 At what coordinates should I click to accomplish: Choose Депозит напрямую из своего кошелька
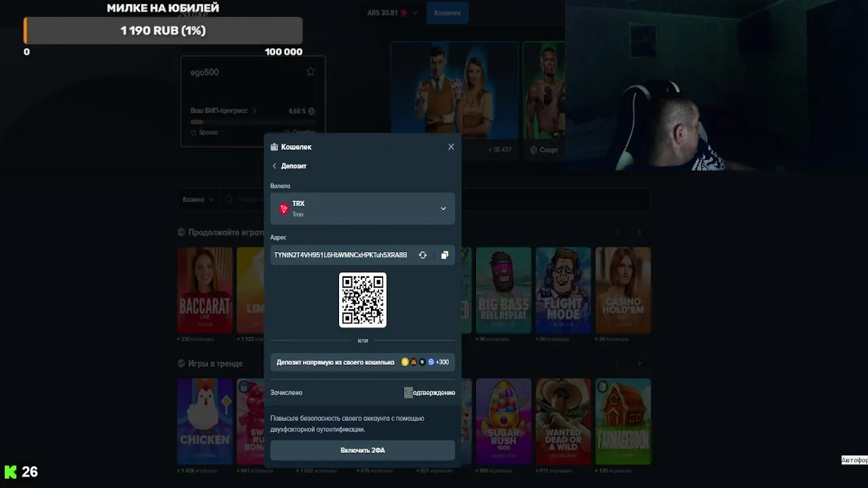(363, 362)
